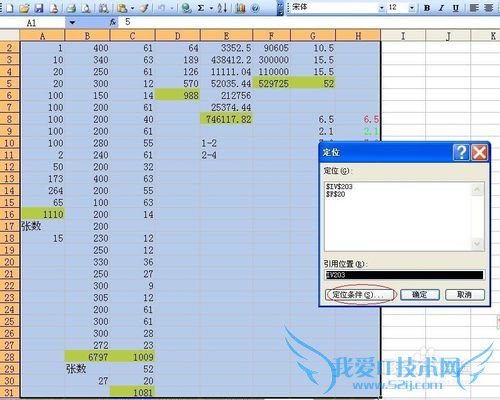Image resolution: width=500 pixels, height=400 pixels.
Task: Click the Permission icon in toolbar
Action: (x=54, y=8)
